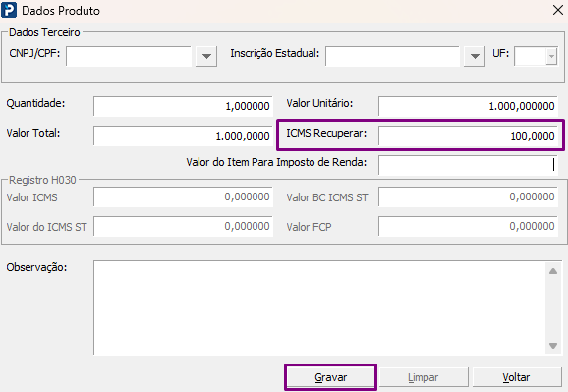Click the Inscrição Estadual input field
This screenshot has height=392, width=568.
tap(392, 56)
